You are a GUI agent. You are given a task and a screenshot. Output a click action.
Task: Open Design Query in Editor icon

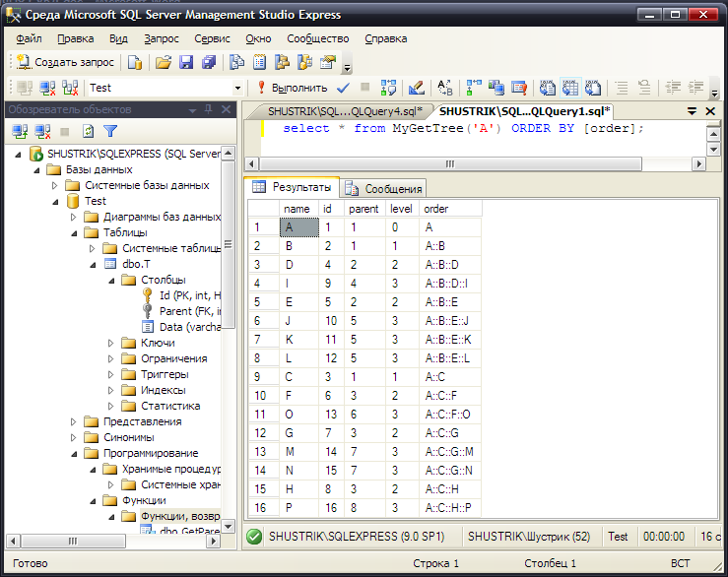click(416, 88)
